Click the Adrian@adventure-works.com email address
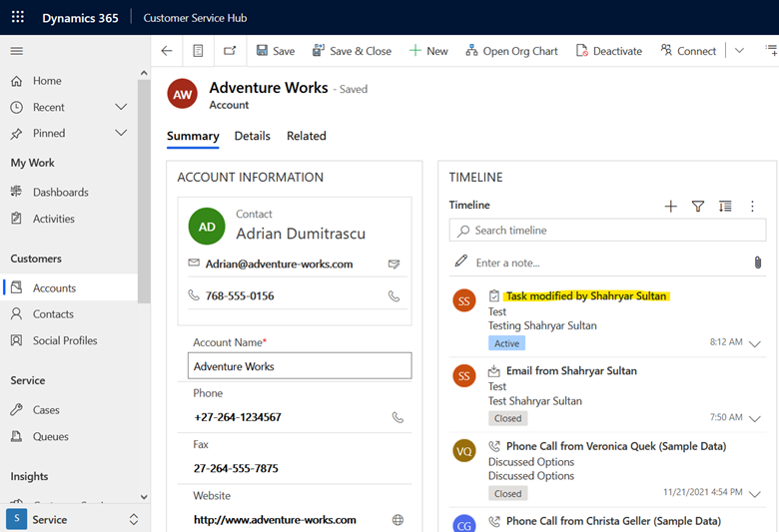The image size is (779, 532). coord(280,265)
